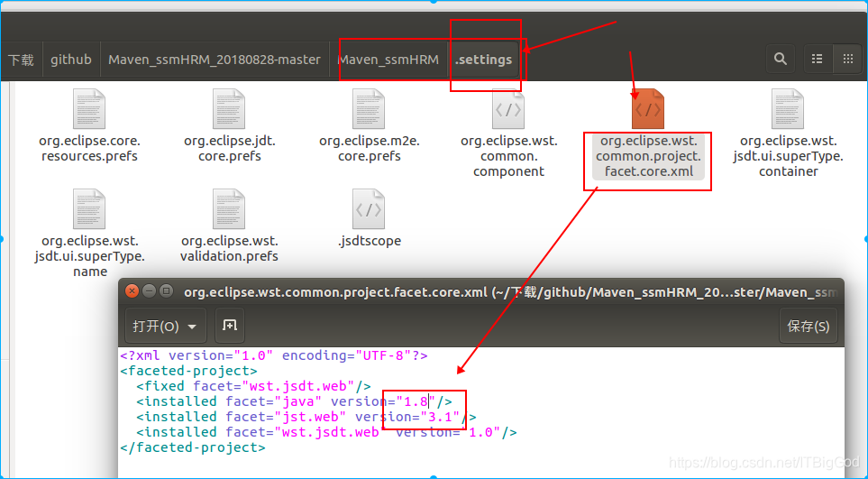Click file name org.eclipse.jdt.core.prefs
This screenshot has width=868, height=479.
[x=229, y=149]
